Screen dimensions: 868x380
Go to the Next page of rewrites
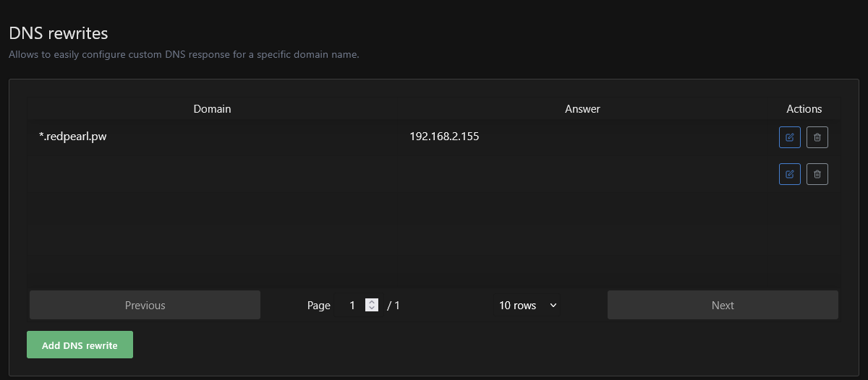point(723,306)
